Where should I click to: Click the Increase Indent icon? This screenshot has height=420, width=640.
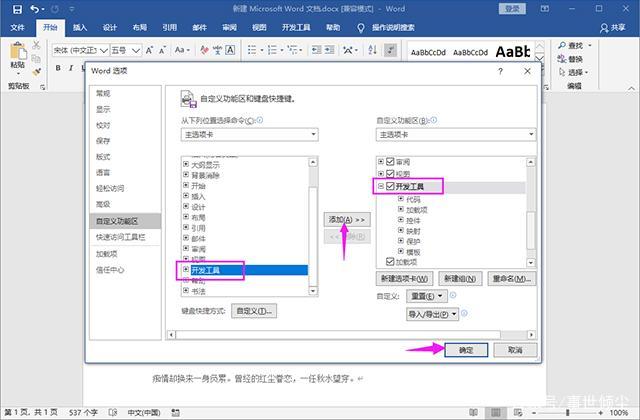329,50
